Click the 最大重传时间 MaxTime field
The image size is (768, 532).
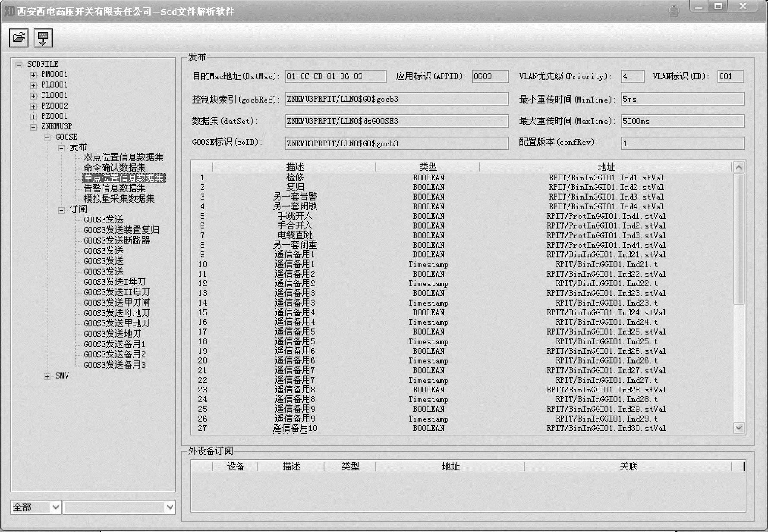[x=683, y=122]
